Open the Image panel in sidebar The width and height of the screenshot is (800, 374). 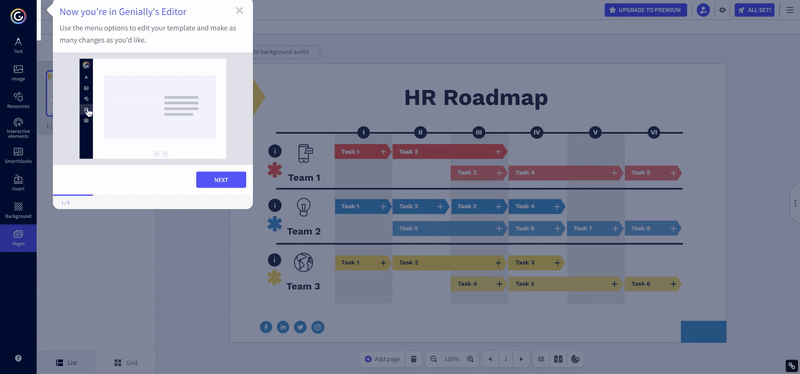click(18, 73)
